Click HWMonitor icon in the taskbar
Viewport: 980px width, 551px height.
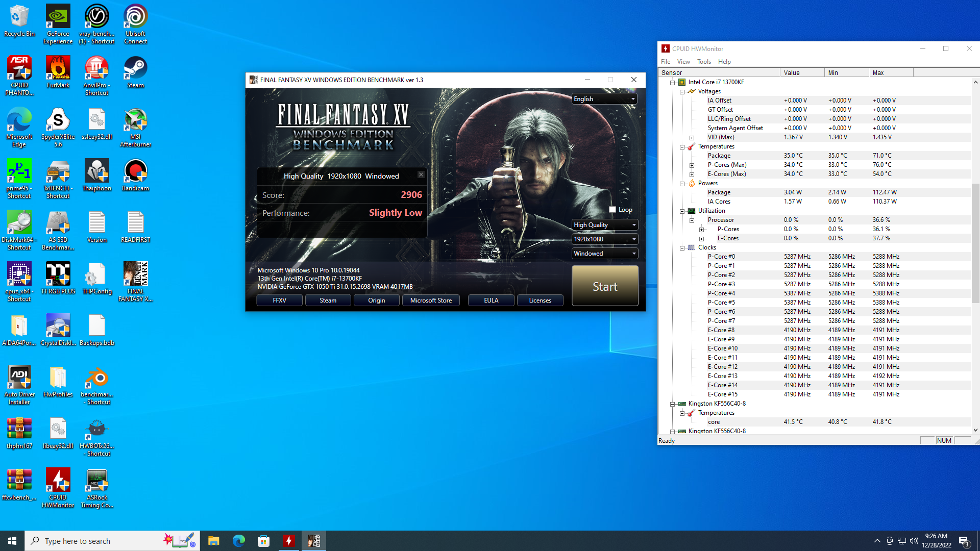pos(288,541)
